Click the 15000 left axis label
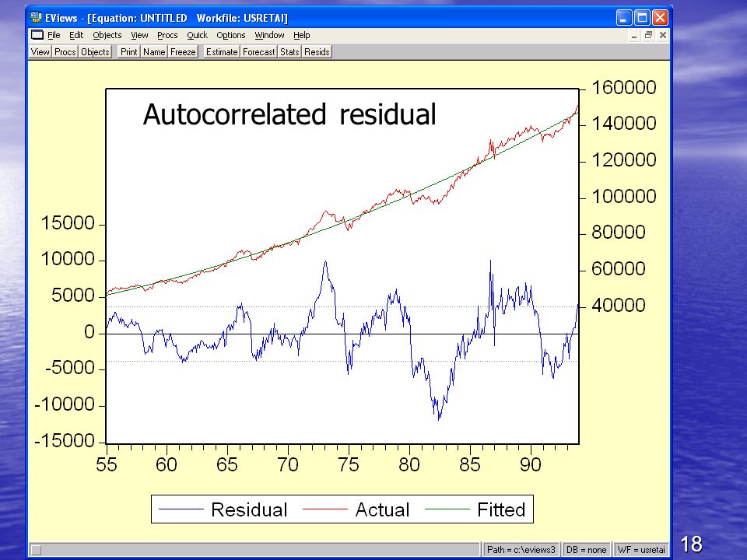This screenshot has height=560, width=747. click(x=68, y=223)
